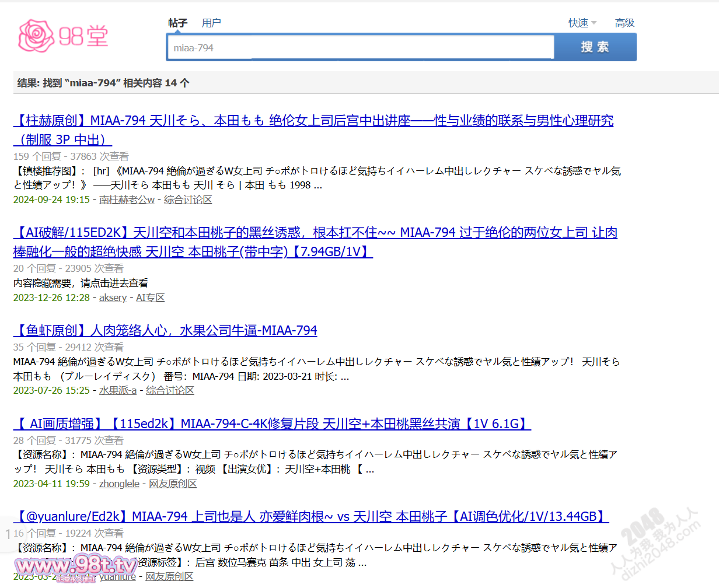Image resolution: width=719 pixels, height=588 pixels.
Task: Click the 98堂 rose logo
Action: (x=63, y=36)
